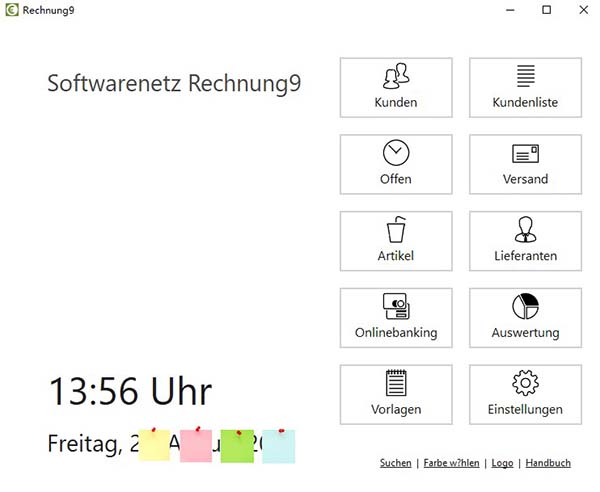Click the Logo link
The width and height of the screenshot is (600, 492).
pyautogui.click(x=502, y=463)
